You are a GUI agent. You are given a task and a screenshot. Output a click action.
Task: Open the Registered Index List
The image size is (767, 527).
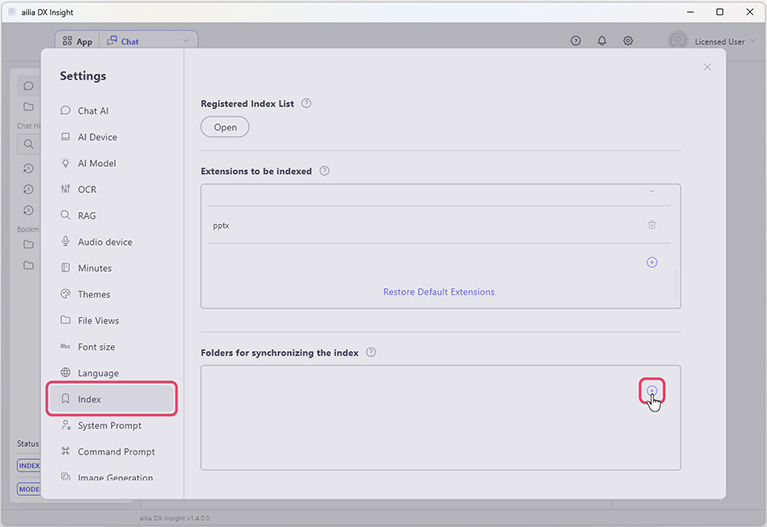(225, 127)
